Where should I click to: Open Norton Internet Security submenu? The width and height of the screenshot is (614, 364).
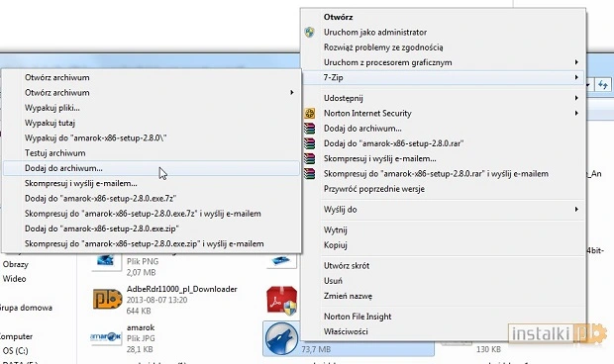coord(443,114)
